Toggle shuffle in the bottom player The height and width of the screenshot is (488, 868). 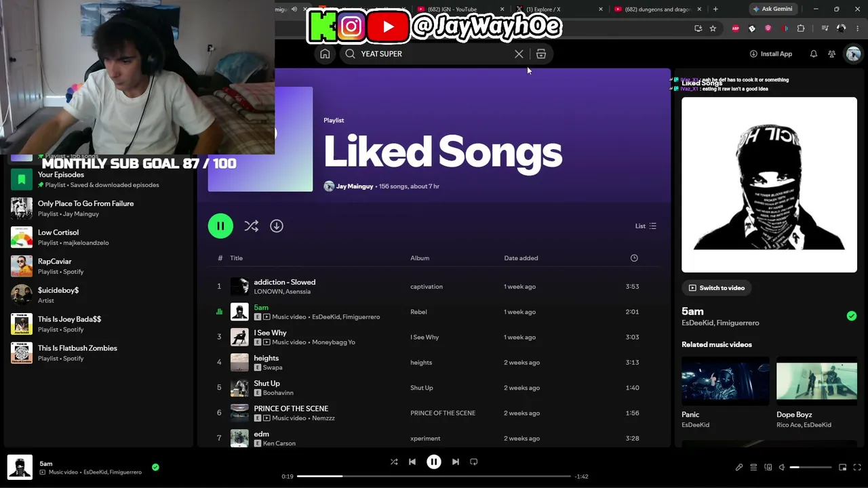[394, 462]
